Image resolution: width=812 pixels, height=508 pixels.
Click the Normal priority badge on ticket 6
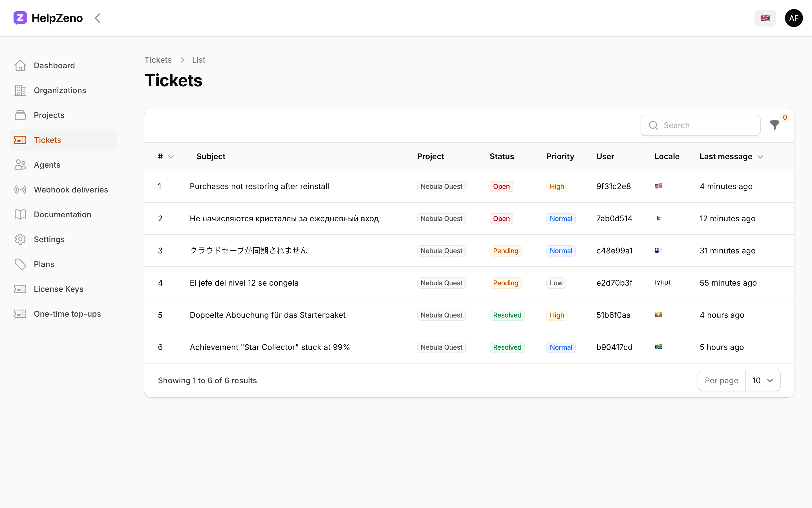[561, 347]
